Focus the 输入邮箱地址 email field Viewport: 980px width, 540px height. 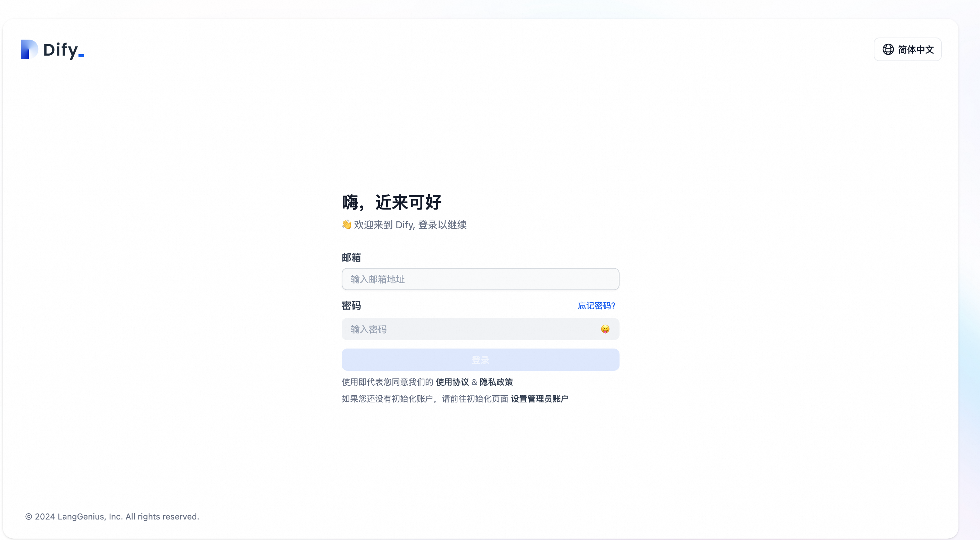tap(480, 279)
